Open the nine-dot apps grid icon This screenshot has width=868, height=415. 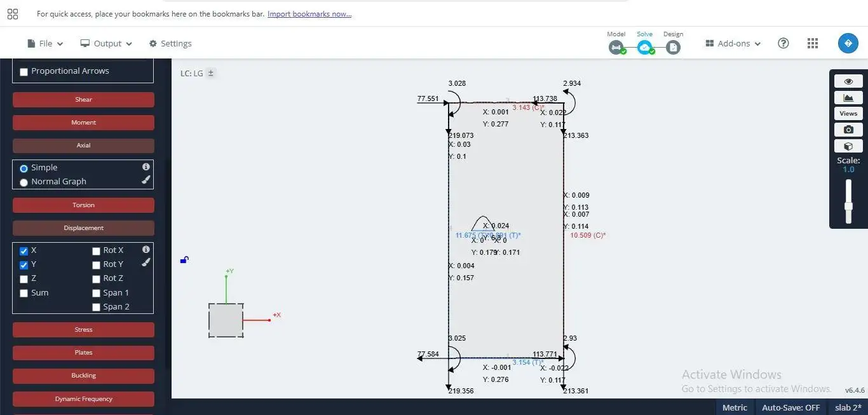(813, 43)
